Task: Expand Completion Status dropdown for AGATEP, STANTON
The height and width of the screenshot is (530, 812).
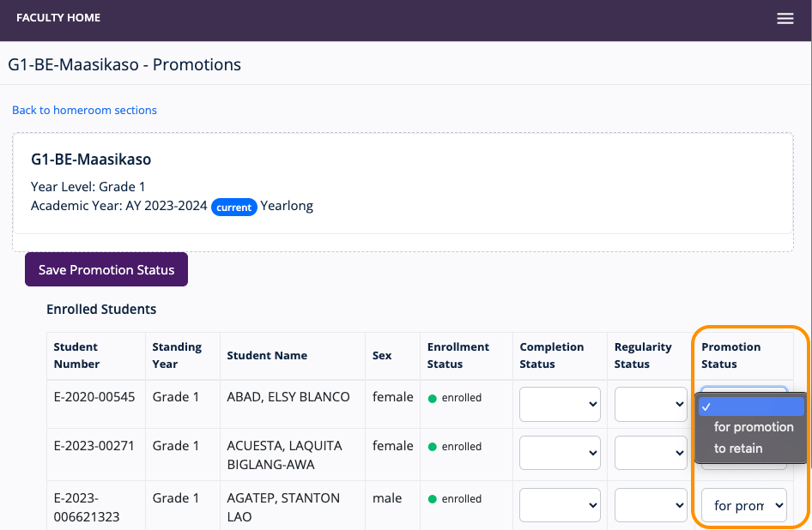Action: (560, 505)
